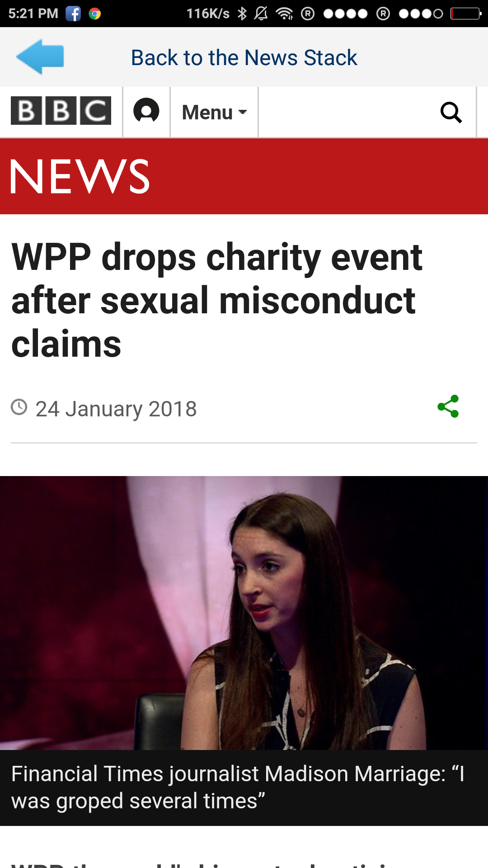
Task: Click the Menu dropdown arrow
Action: (x=243, y=112)
